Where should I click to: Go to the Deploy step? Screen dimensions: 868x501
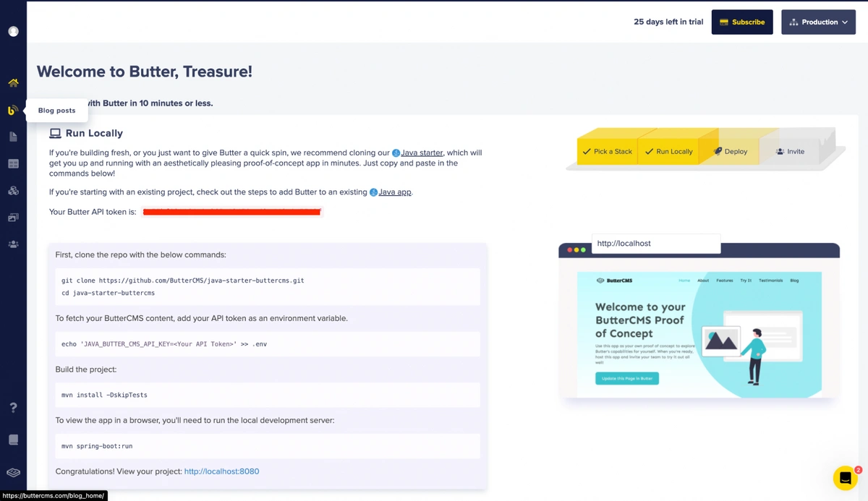731,152
